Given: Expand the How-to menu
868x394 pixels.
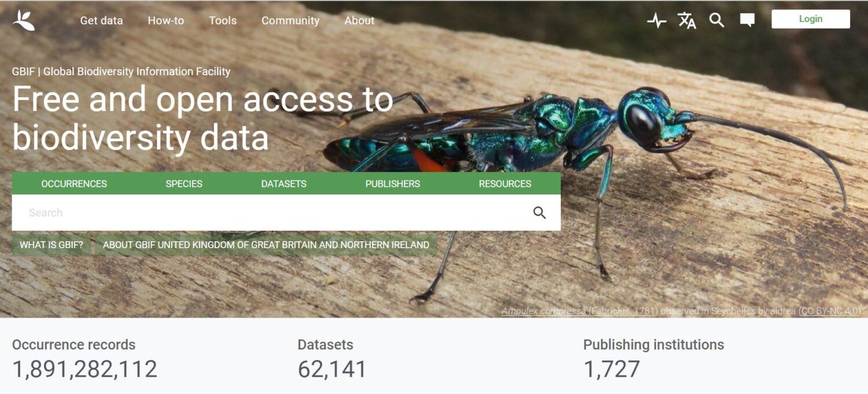Looking at the screenshot, I should point(166,20).
